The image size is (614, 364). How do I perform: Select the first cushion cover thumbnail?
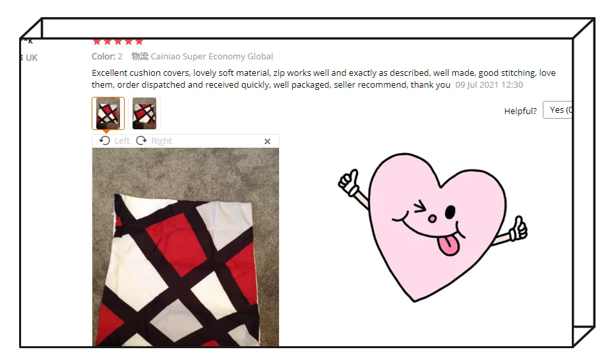pyautogui.click(x=108, y=113)
